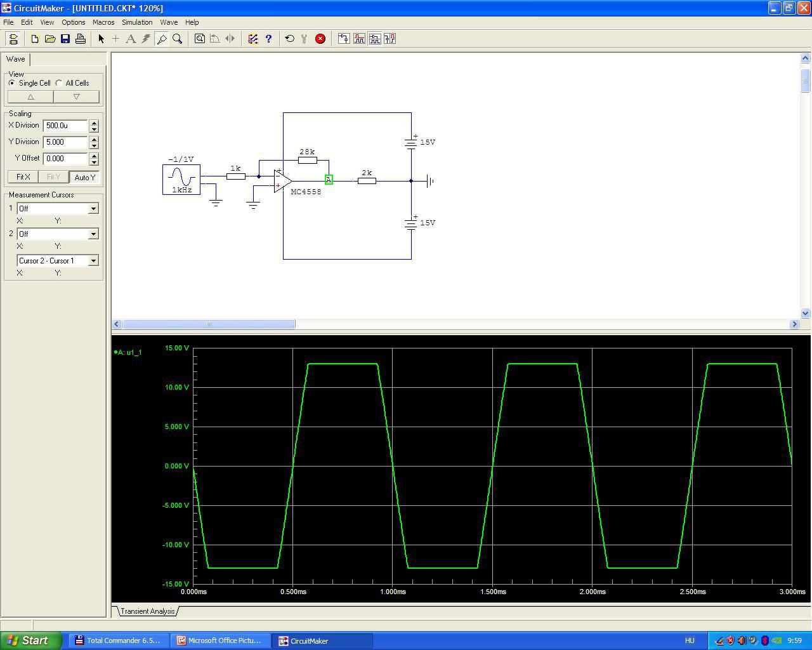Open the Cursor 2 - Cursor 1 dropdown
812x650 pixels.
pyautogui.click(x=93, y=260)
